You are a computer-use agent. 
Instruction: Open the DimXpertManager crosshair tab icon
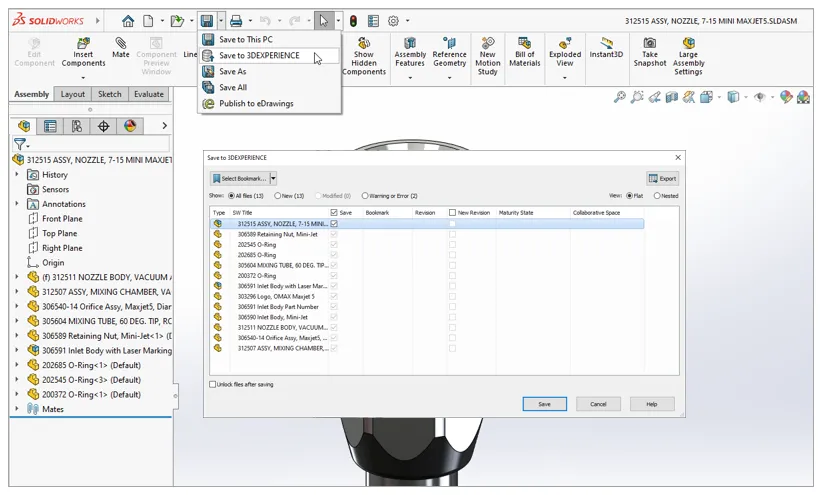click(x=103, y=126)
